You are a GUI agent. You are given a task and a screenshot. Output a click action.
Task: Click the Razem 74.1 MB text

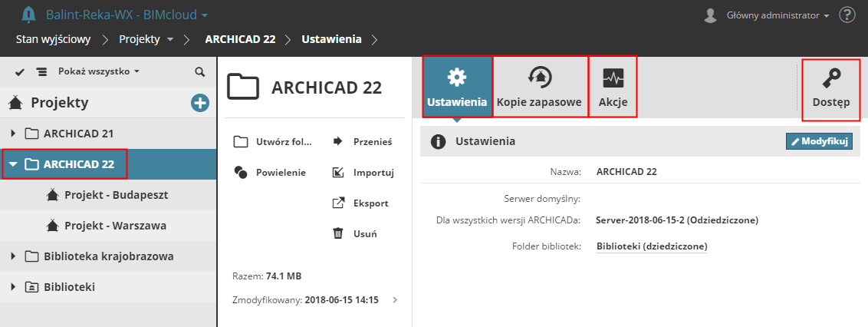[x=267, y=276]
